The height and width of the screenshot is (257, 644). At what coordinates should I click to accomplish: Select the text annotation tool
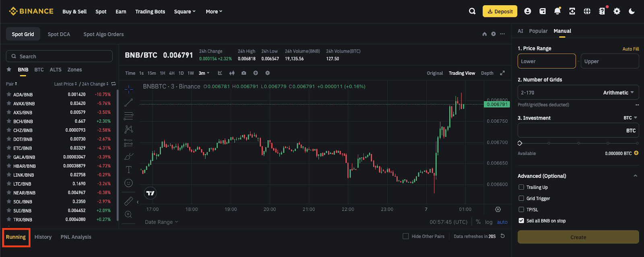pos(128,170)
